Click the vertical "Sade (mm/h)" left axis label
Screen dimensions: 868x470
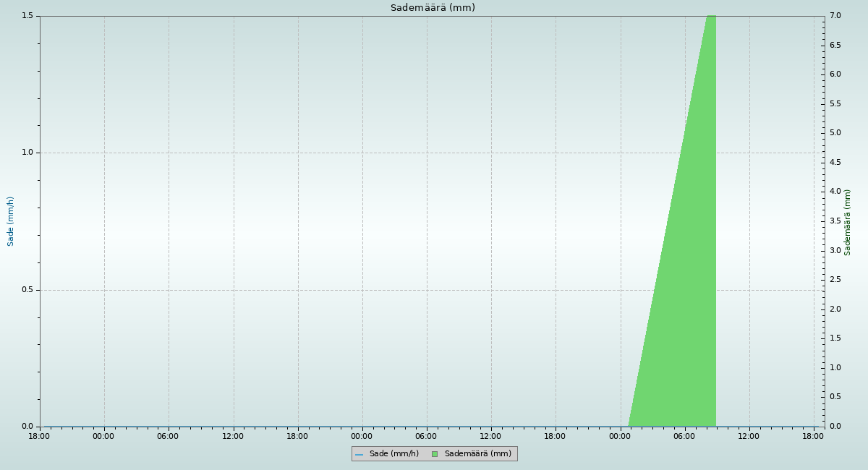pos(11,221)
